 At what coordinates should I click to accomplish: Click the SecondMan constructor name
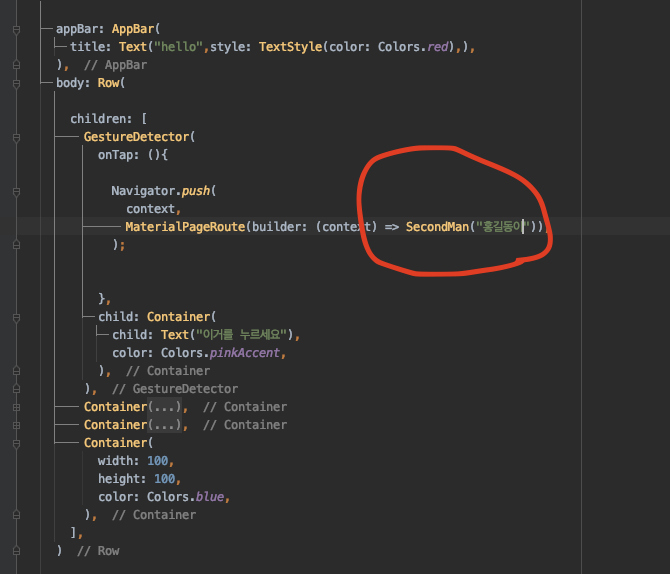(x=437, y=227)
